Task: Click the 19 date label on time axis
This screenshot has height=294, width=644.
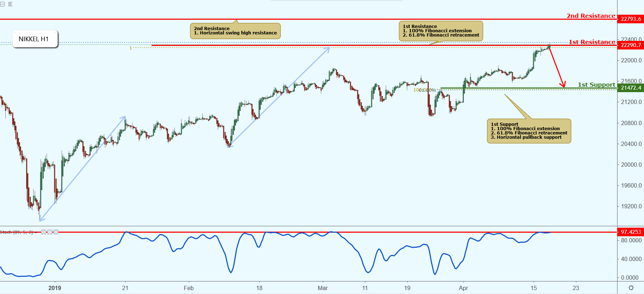Action: click(x=407, y=288)
